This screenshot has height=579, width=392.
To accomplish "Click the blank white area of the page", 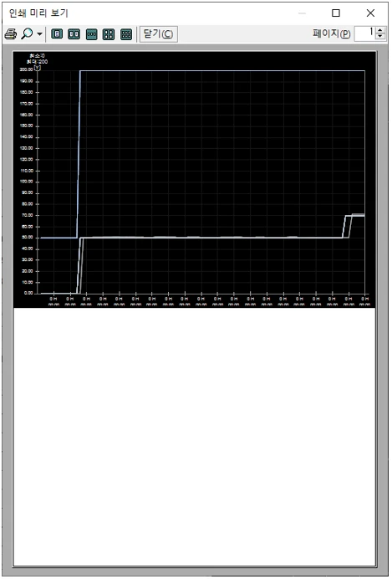I will pos(195,436).
